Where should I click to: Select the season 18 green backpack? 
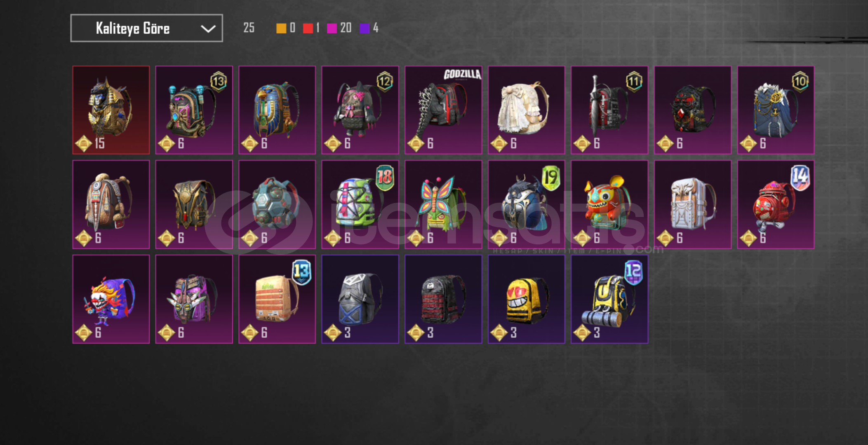coord(360,204)
